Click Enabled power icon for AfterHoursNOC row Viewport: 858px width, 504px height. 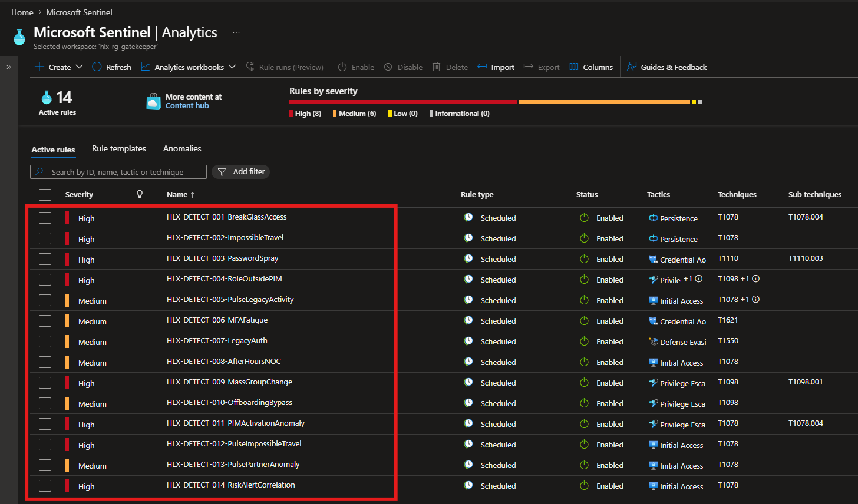coord(584,362)
